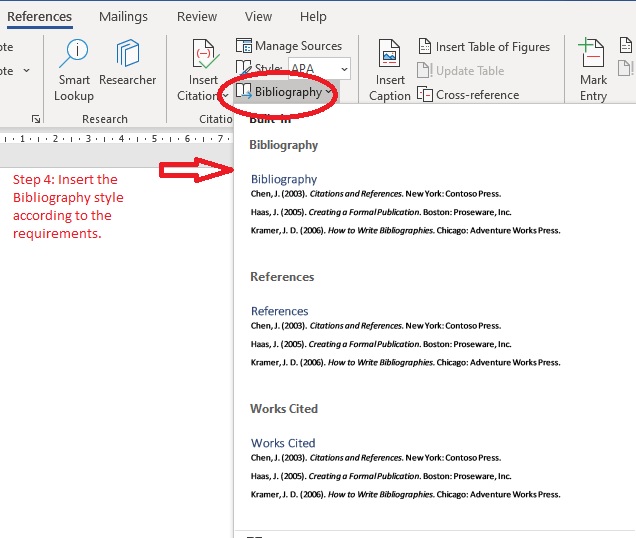Open the Bibliography dropdown button
The height and width of the screenshot is (538, 636).
[x=286, y=92]
